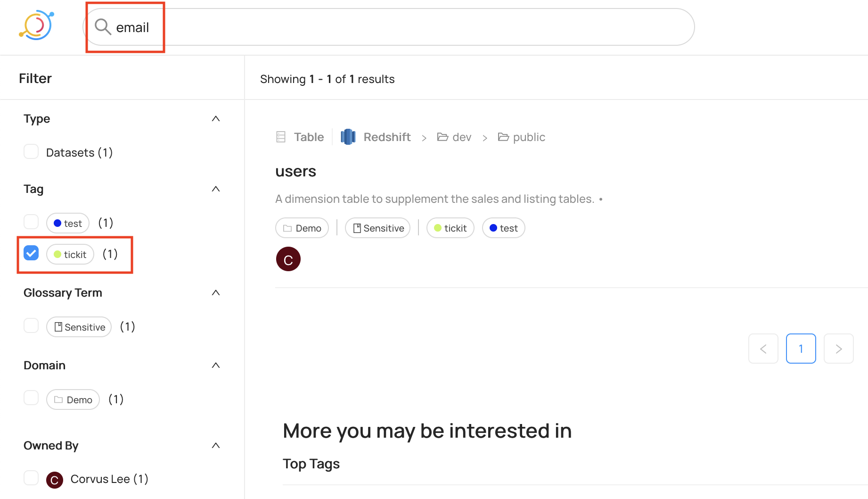Check the test tag filter
The height and width of the screenshot is (499, 868).
31,222
